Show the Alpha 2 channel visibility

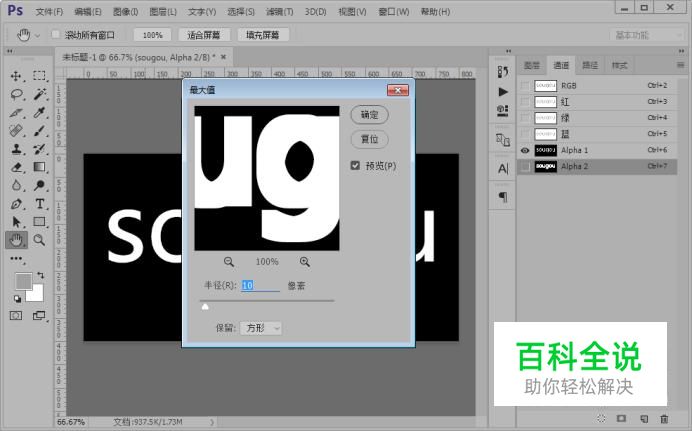(x=525, y=166)
